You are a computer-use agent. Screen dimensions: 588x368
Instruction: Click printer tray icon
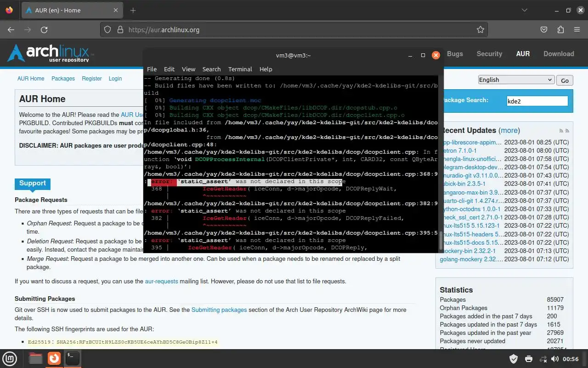coord(529,359)
